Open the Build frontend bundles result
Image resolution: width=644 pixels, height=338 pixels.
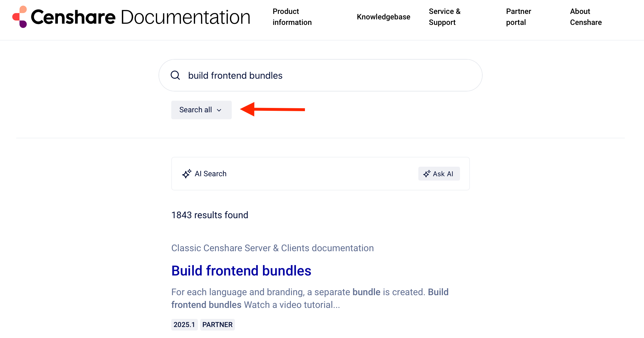241,271
